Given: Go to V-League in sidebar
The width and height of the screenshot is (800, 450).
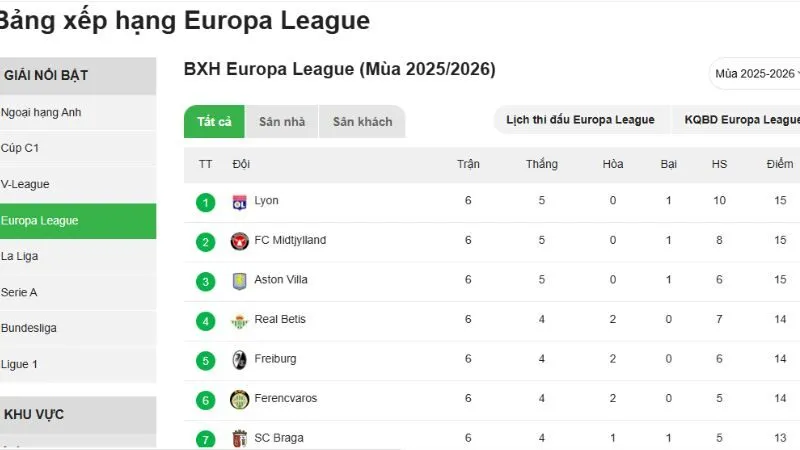Looking at the screenshot, I should (x=26, y=184).
